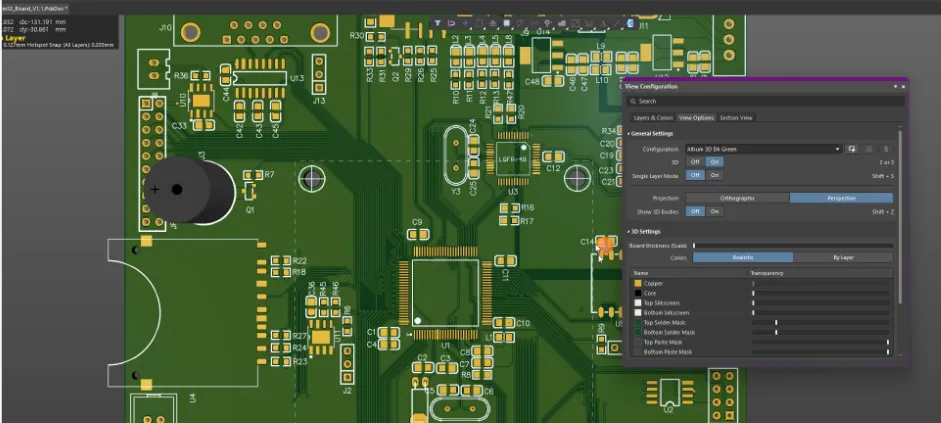
Task: Click the middle dimmed configuration icon
Action: [868, 149]
